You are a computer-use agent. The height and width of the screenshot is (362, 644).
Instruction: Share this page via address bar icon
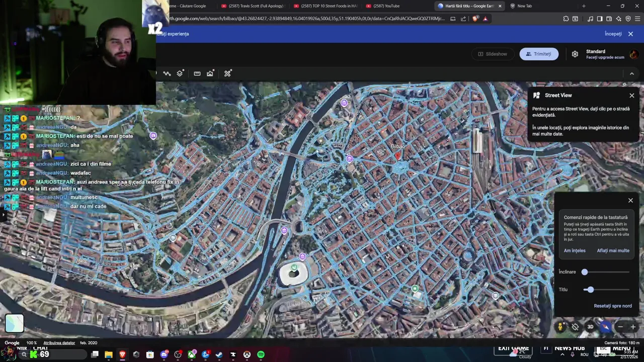(463, 19)
